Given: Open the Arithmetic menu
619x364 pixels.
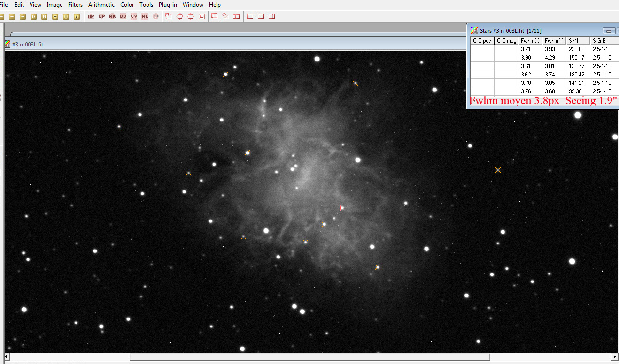Looking at the screenshot, I should 101,5.
